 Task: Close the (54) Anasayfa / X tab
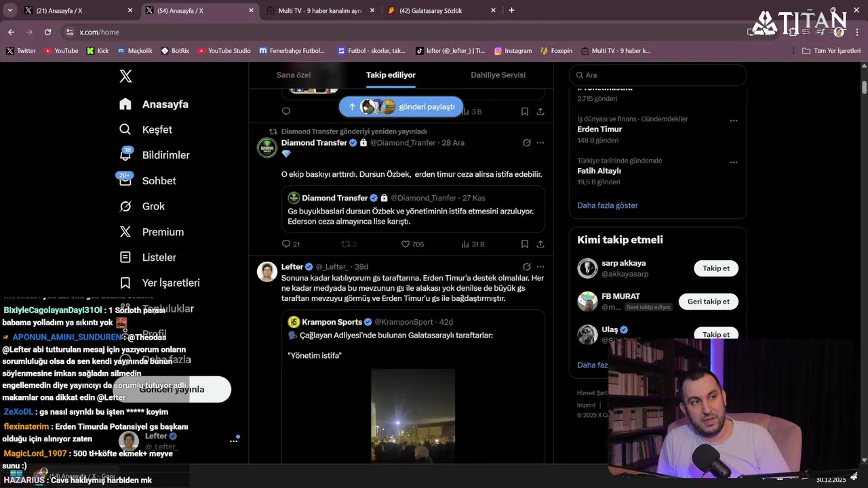click(251, 11)
